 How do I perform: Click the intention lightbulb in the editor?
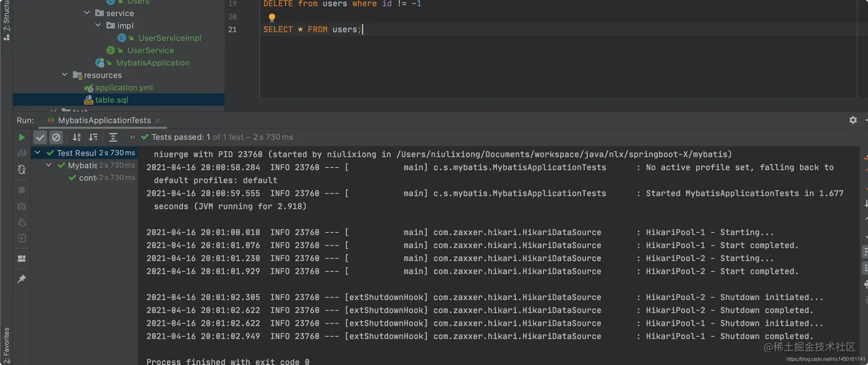point(272,18)
